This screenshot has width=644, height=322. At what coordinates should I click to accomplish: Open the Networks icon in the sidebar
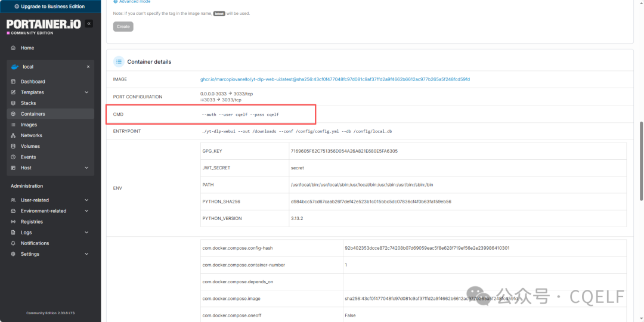13,135
